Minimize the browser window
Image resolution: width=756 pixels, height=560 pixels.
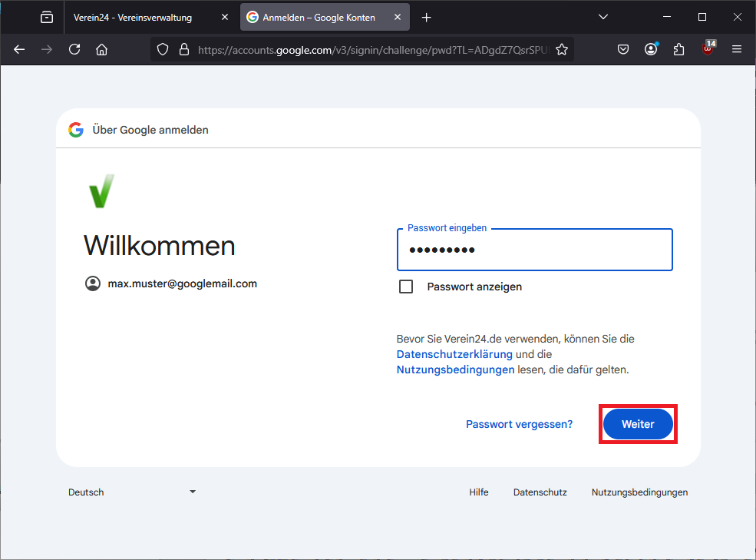coord(667,17)
